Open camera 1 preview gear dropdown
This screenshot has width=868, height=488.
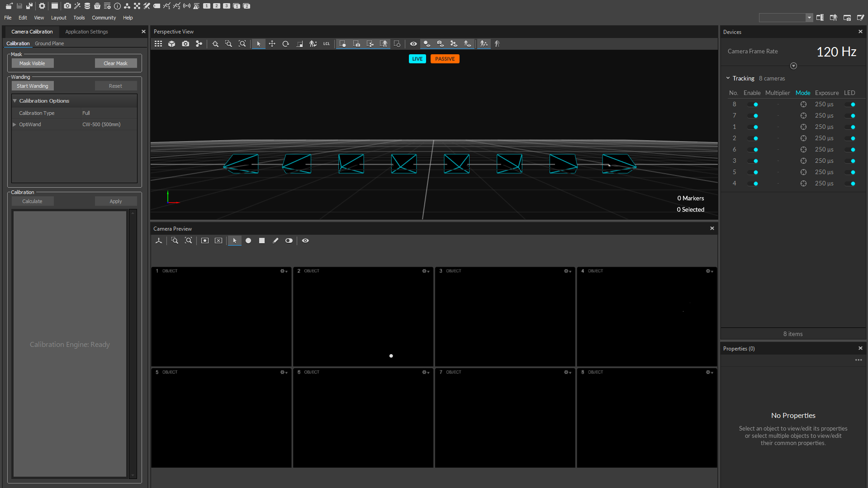(x=284, y=271)
